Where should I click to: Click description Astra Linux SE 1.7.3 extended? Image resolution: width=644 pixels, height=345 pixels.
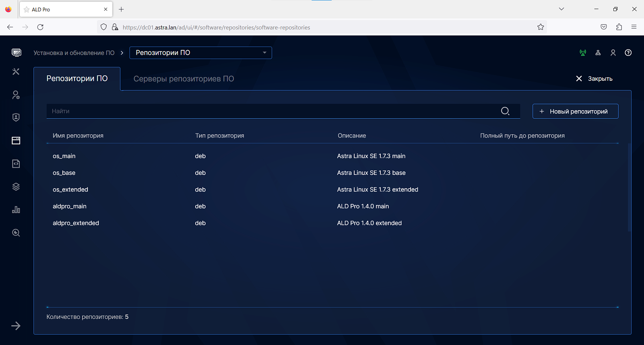click(x=378, y=189)
